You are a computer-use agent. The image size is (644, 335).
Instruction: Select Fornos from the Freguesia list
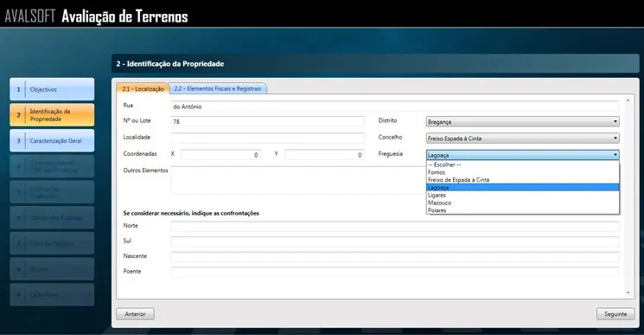tap(522, 172)
